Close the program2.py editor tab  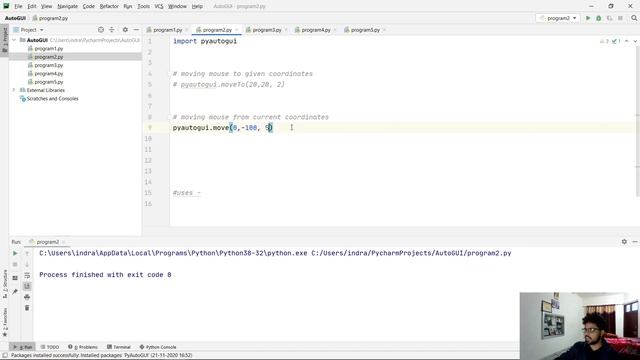click(237, 30)
